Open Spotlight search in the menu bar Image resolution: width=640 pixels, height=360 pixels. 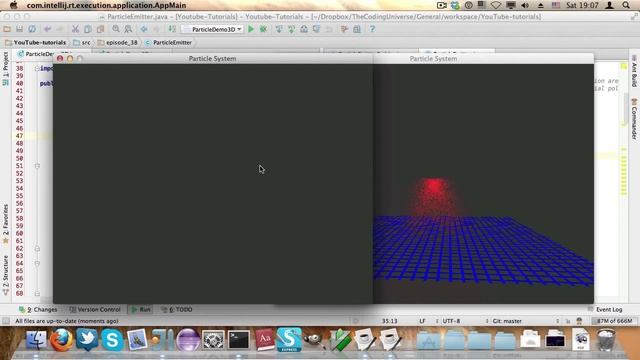point(626,5)
